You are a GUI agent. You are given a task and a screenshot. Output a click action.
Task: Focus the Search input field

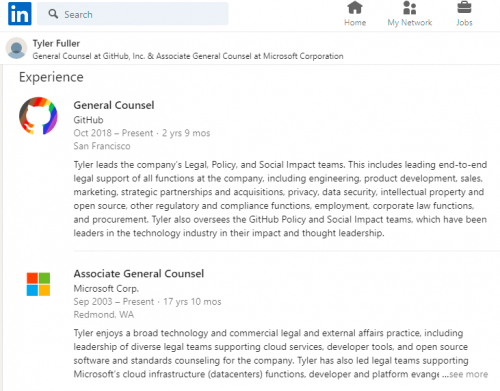pos(133,14)
